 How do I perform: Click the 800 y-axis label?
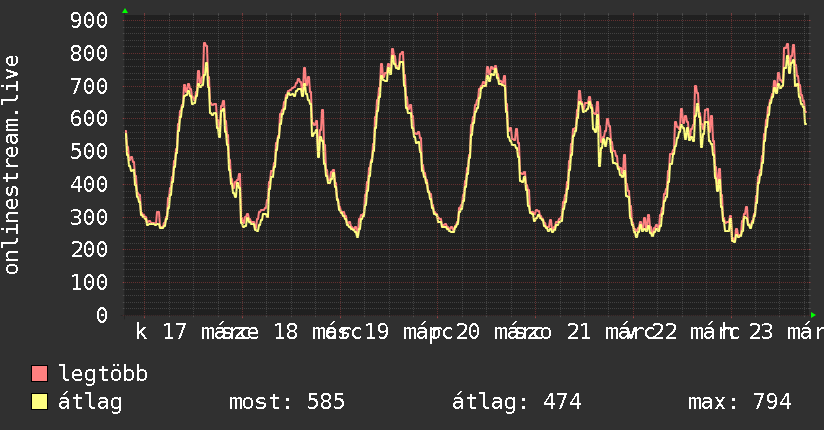coord(89,53)
